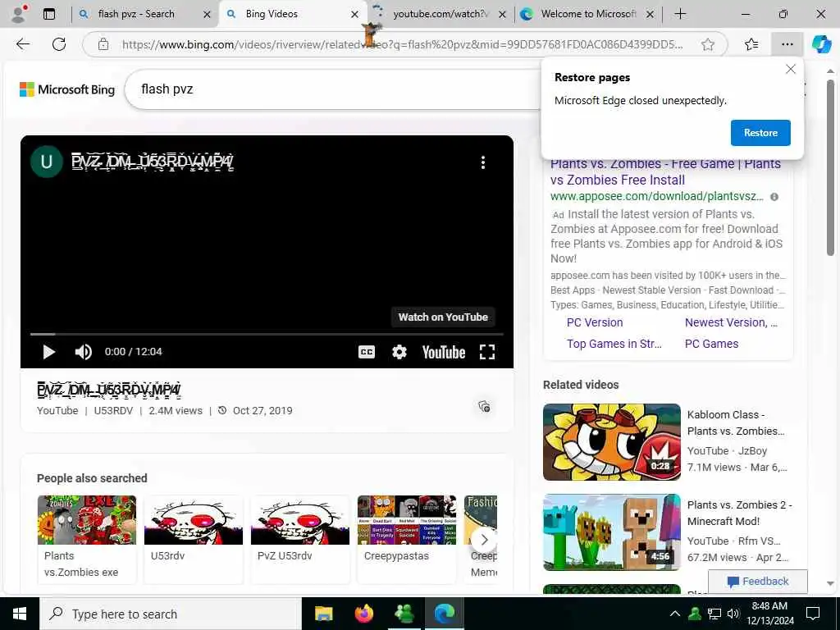Show more People also searched suggestions arrow

[x=484, y=540]
